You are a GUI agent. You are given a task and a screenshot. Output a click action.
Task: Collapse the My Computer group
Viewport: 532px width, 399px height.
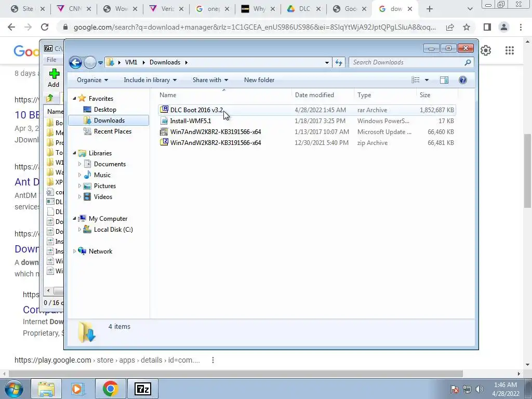74,219
